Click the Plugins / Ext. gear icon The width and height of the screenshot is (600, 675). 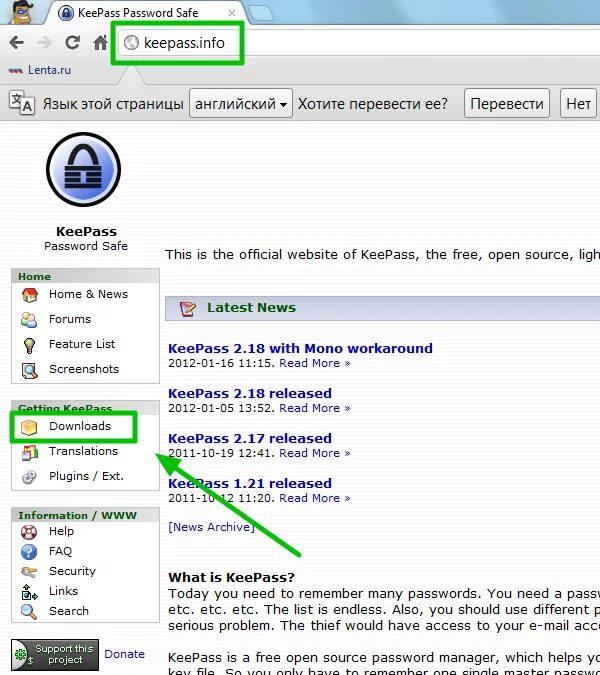[29, 477]
